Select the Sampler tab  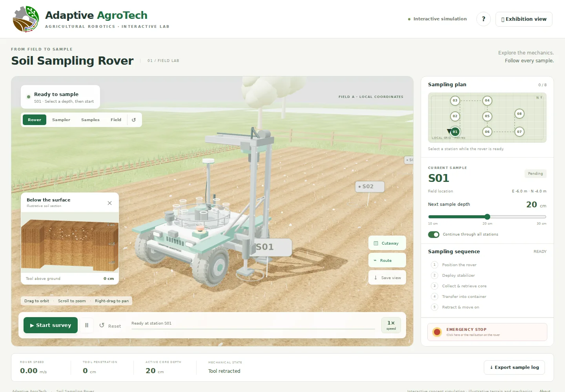click(61, 120)
